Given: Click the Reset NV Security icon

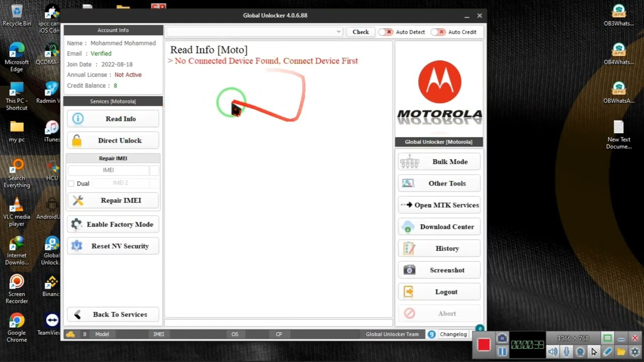Looking at the screenshot, I should coord(76,246).
